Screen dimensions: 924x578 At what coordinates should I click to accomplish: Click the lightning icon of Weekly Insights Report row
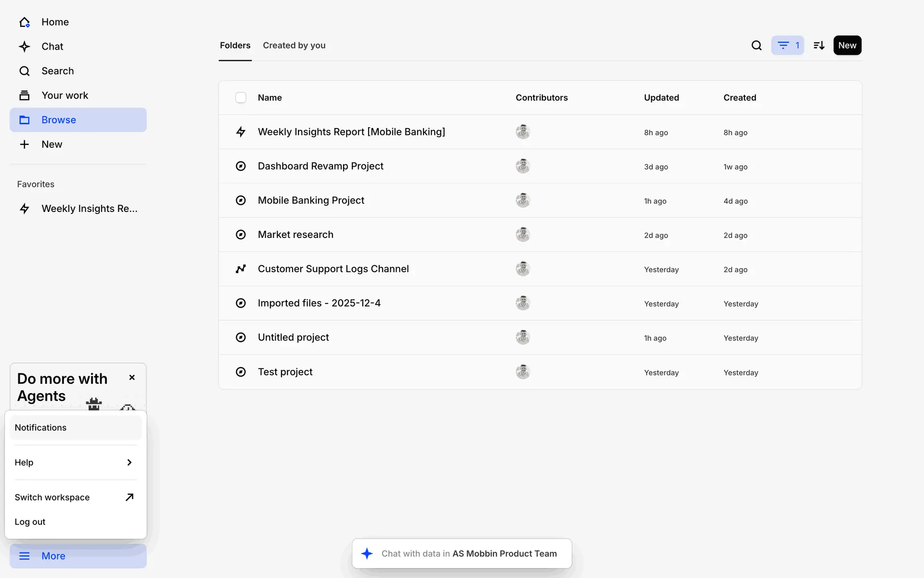(x=241, y=132)
